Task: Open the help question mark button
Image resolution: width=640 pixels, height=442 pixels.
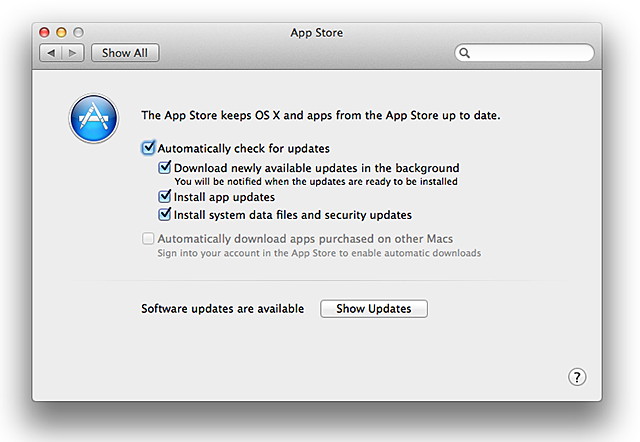Action: [577, 377]
